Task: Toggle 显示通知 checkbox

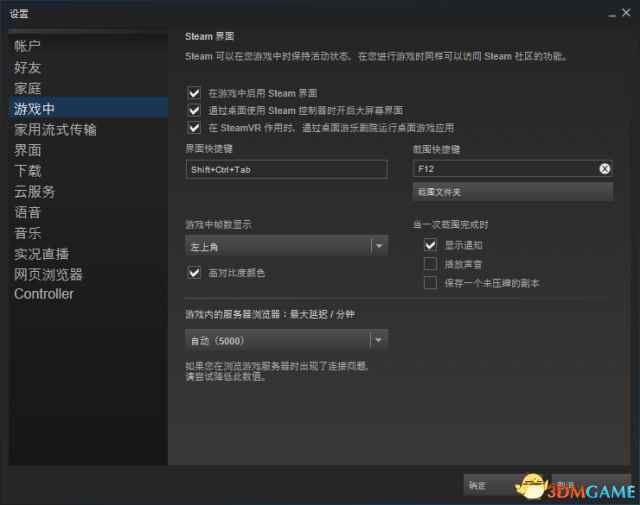Action: [x=431, y=245]
